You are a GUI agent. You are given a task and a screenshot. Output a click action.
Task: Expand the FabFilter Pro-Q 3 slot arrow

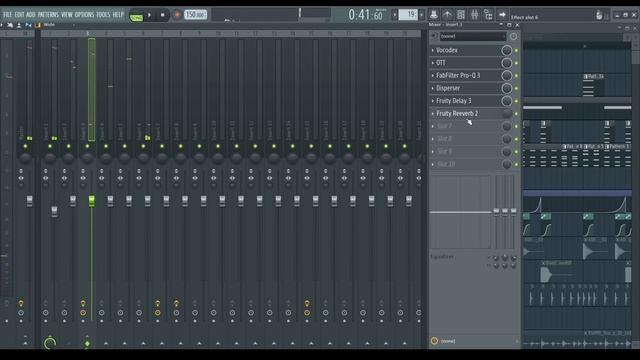pyautogui.click(x=433, y=76)
